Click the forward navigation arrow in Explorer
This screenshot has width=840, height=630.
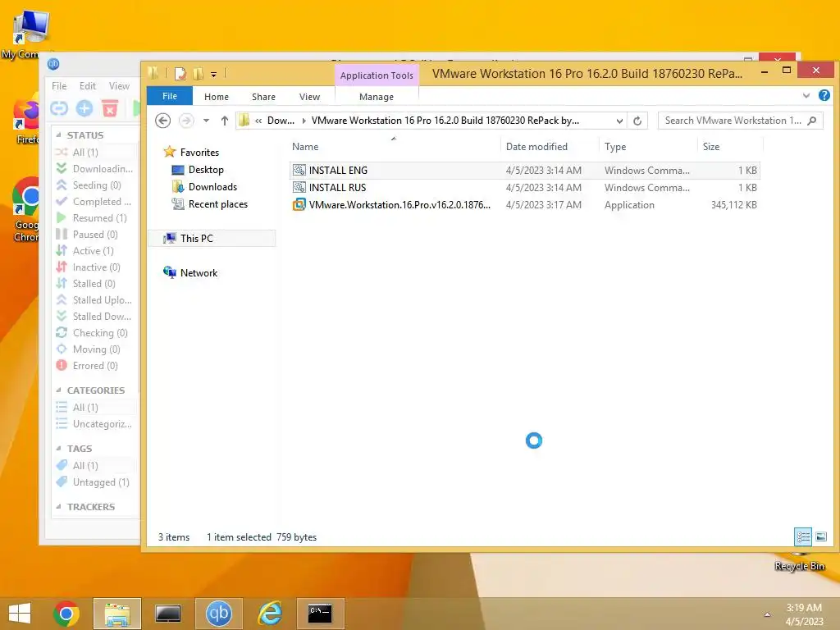pyautogui.click(x=186, y=121)
